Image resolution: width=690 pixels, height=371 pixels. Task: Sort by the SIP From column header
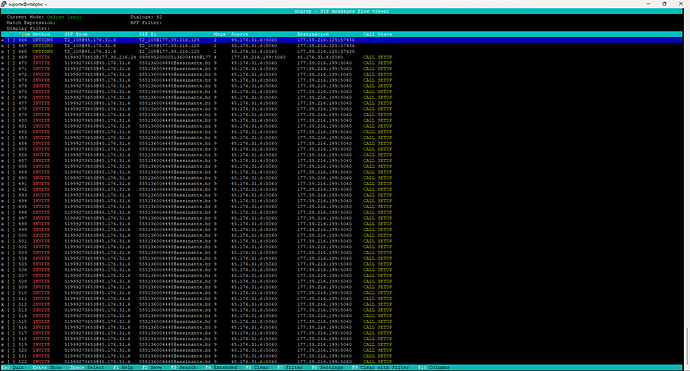pos(76,34)
